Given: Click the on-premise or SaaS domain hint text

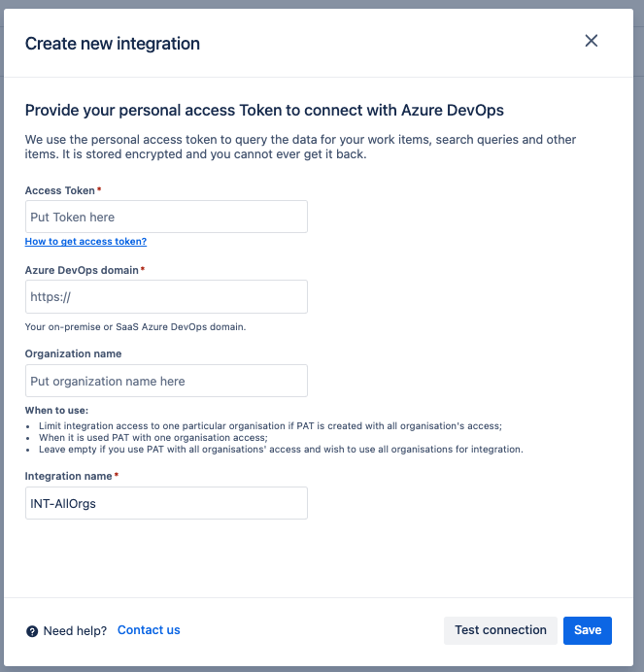Looking at the screenshot, I should click(x=135, y=326).
